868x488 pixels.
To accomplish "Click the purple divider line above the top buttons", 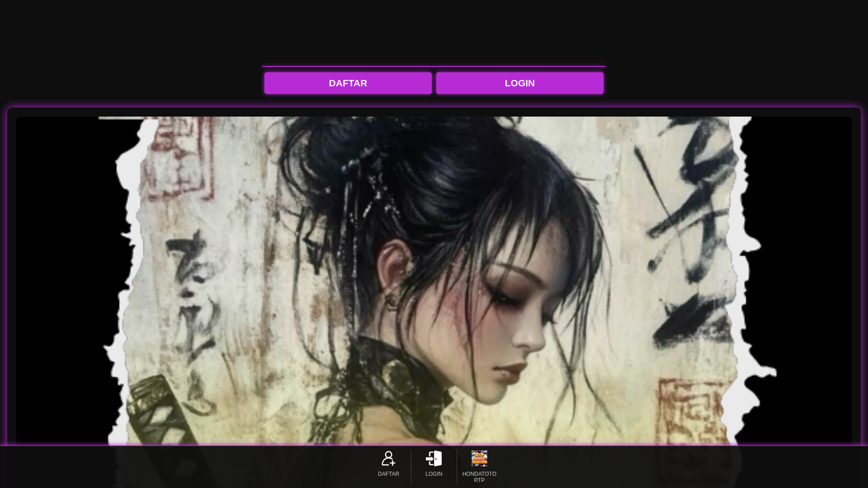I will tap(434, 66).
